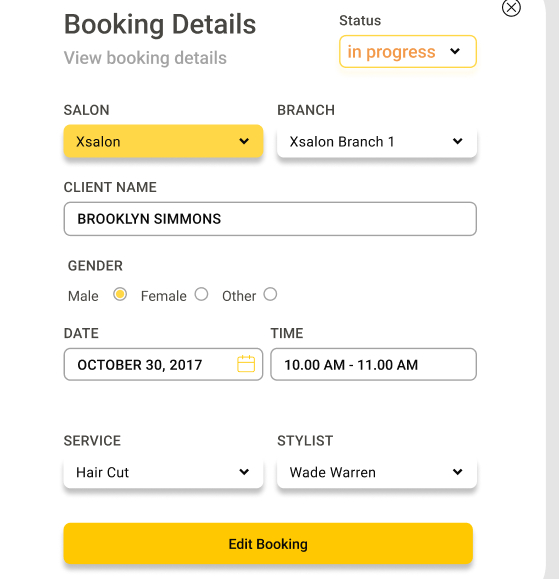559x579 pixels.
Task: Open the Xsalon Branch 1 dropdown
Action: [x=377, y=141]
